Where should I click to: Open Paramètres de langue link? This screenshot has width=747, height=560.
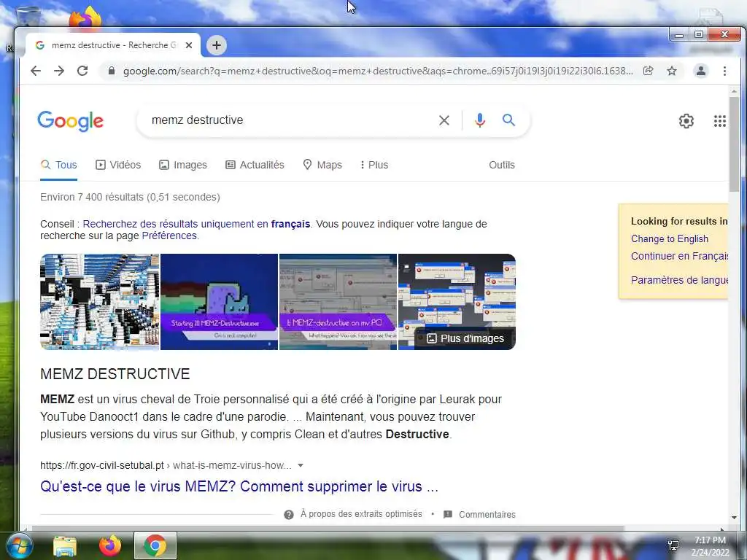coord(679,280)
